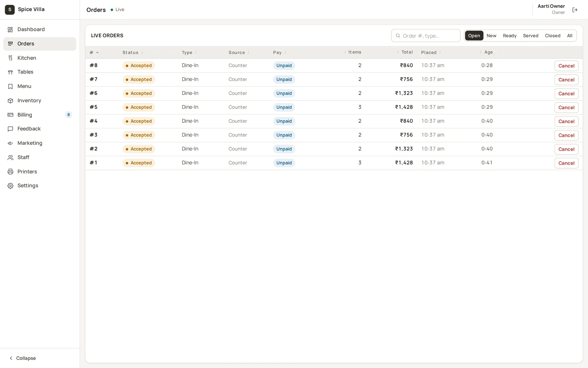Click the Settings gear icon
The image size is (588, 368).
tap(10, 186)
